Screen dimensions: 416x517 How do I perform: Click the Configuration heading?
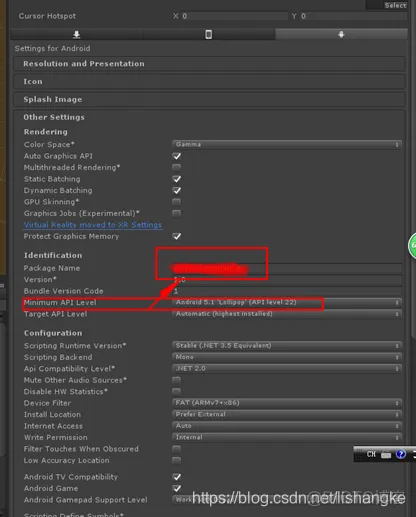click(53, 333)
